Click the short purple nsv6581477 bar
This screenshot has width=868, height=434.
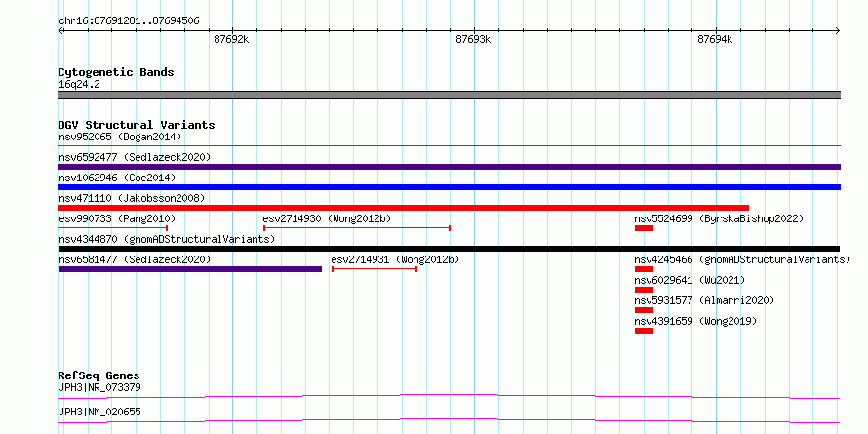click(x=190, y=269)
